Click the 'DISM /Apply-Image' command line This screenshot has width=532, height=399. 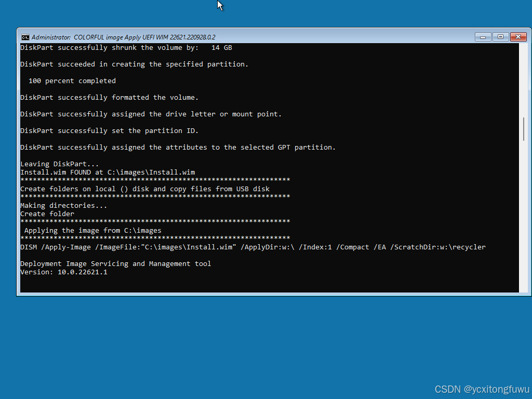click(253, 247)
